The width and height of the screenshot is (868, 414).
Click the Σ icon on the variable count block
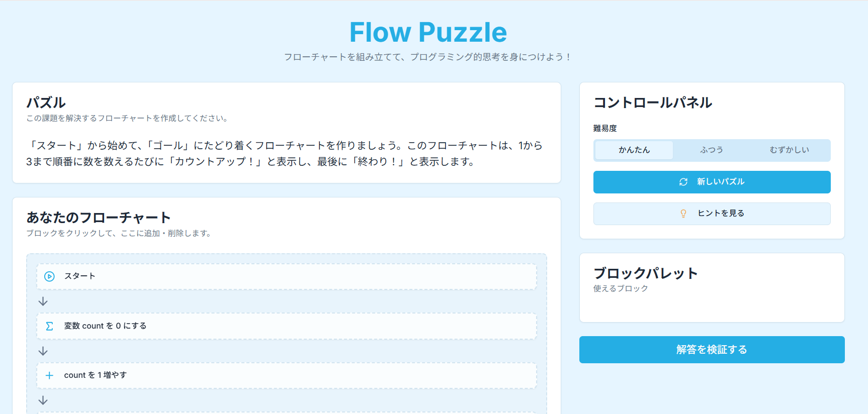point(49,326)
